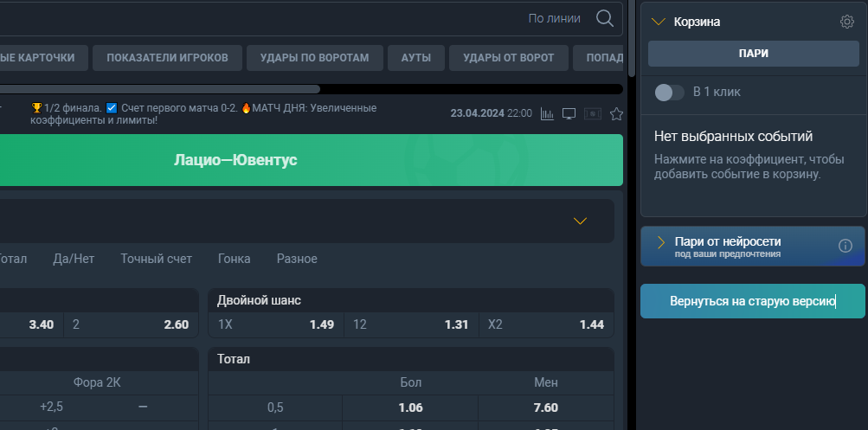Viewport: 868px width, 430px height.
Task: Select the 'Разное' market filter
Action: click(x=297, y=259)
